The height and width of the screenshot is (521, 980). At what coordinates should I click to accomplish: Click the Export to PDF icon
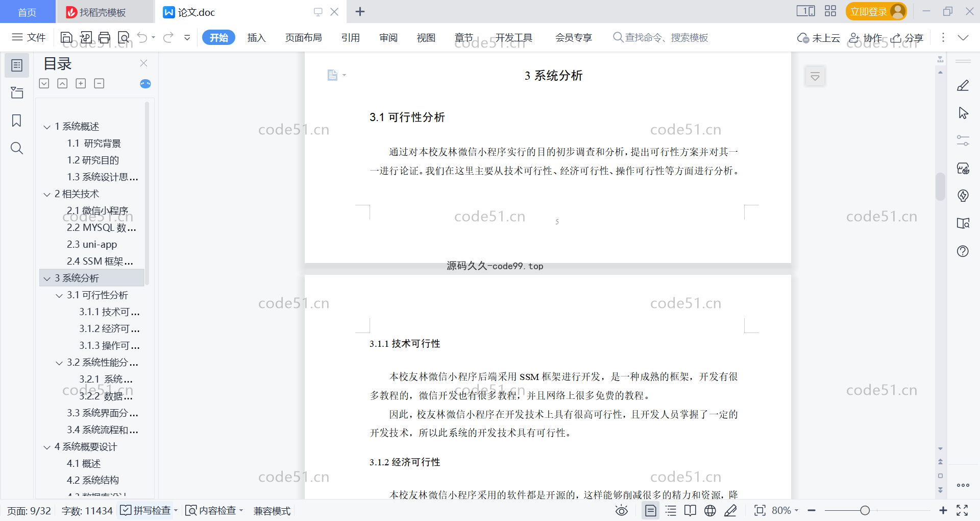pos(86,37)
